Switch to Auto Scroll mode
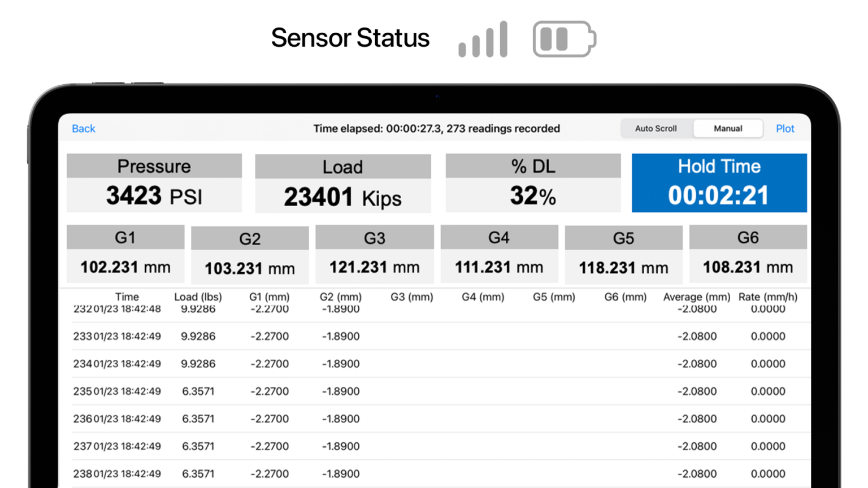This screenshot has width=868, height=488. click(x=656, y=129)
